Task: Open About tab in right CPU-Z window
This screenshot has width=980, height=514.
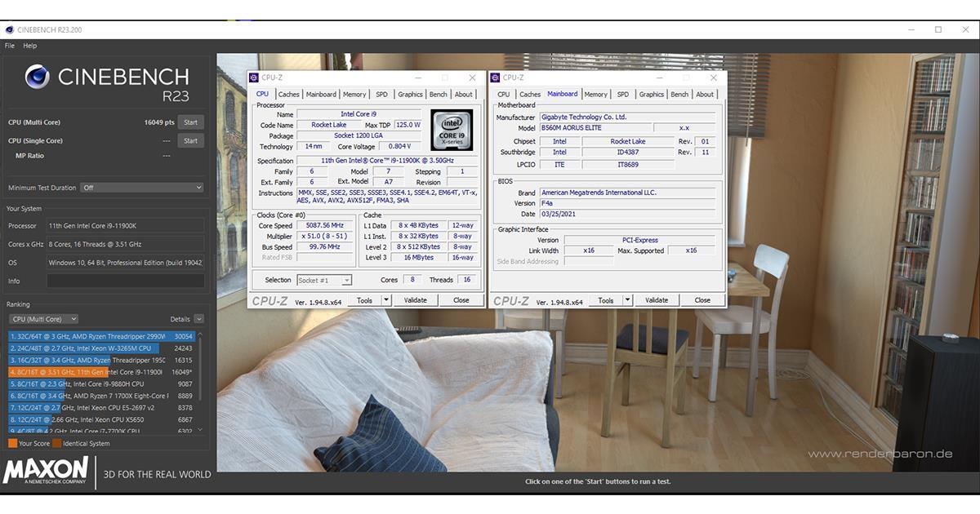Action: 705,95
